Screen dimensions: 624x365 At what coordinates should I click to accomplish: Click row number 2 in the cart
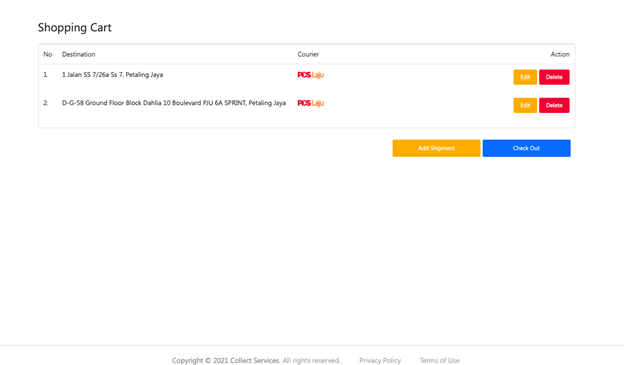pos(46,103)
